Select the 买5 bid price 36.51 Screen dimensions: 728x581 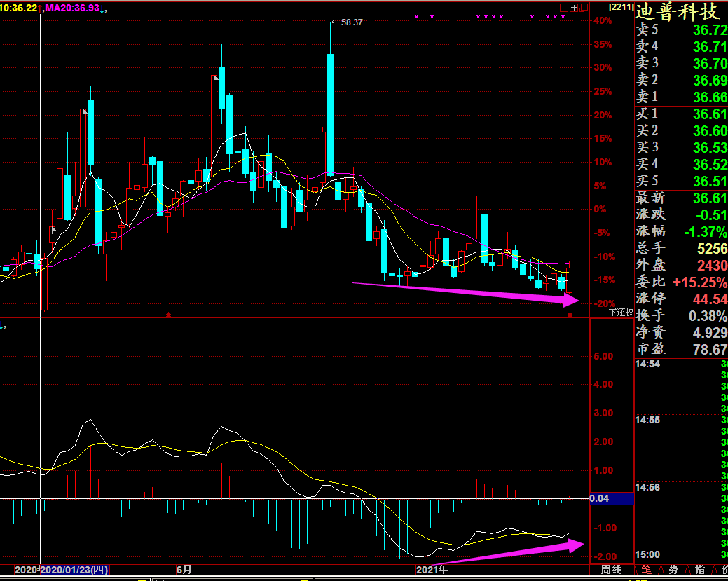(x=710, y=181)
